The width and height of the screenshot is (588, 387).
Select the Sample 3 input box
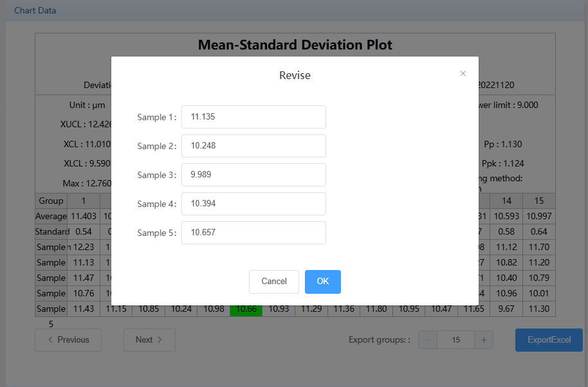point(253,175)
